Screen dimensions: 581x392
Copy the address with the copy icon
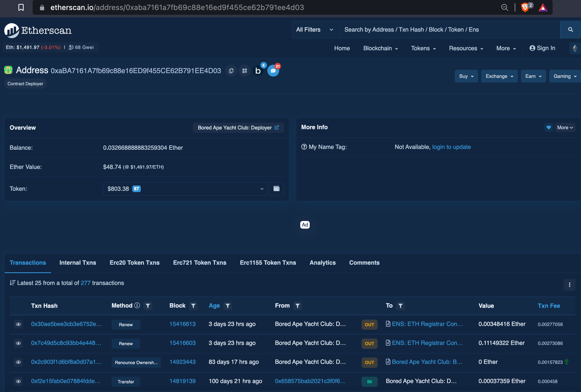coord(231,71)
